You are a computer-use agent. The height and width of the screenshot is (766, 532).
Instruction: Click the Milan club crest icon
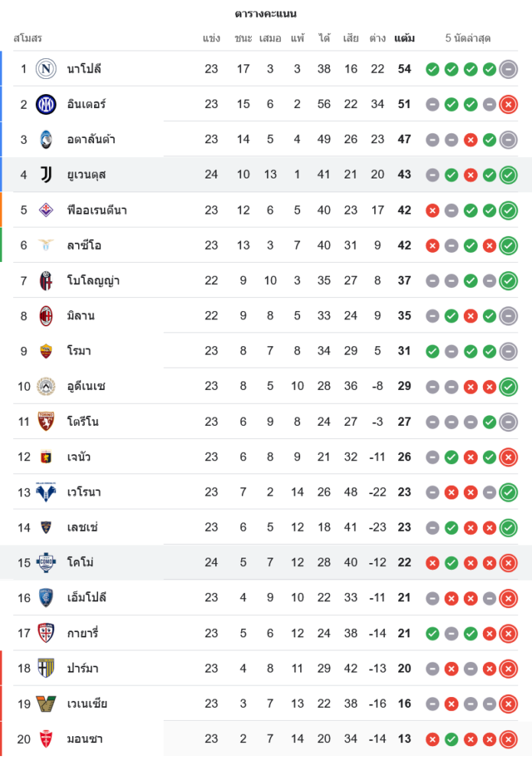(x=46, y=316)
